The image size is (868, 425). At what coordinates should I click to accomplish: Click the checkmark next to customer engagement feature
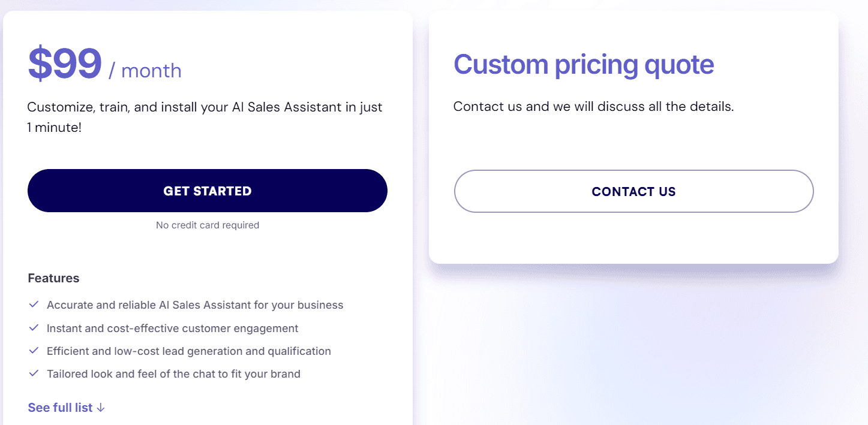pyautogui.click(x=34, y=328)
